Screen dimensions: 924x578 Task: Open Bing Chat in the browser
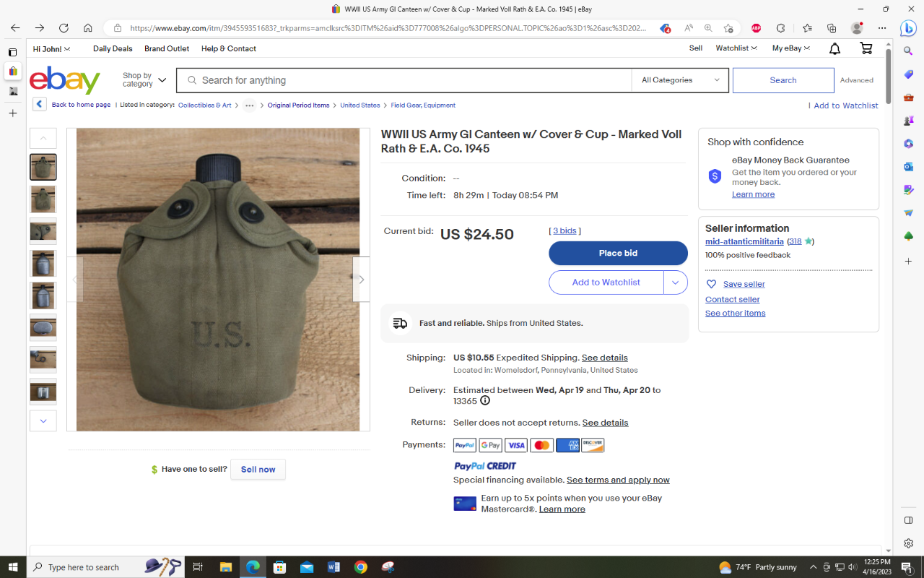point(908,29)
